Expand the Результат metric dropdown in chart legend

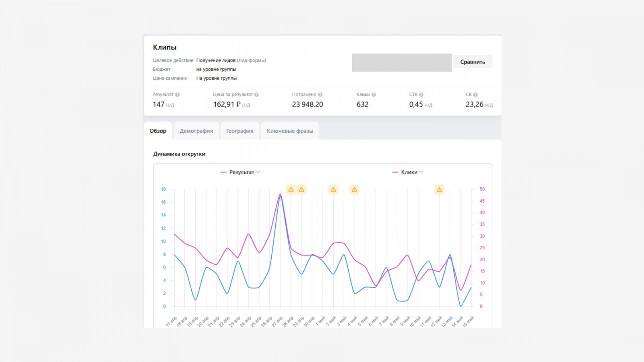pyautogui.click(x=258, y=172)
